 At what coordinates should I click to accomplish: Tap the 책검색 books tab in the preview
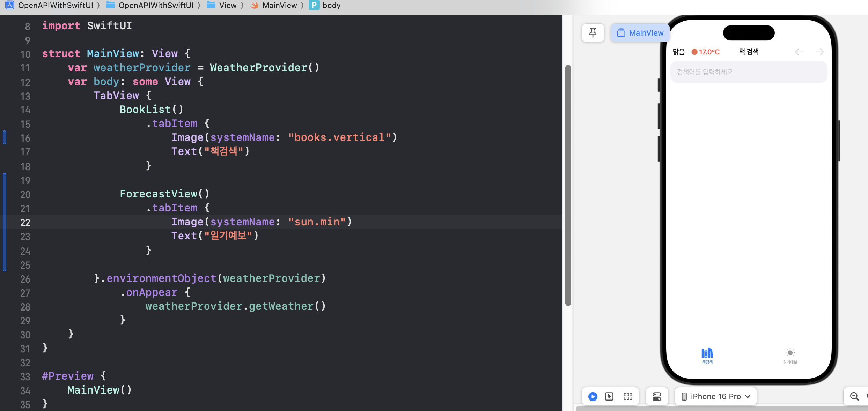pyautogui.click(x=707, y=356)
